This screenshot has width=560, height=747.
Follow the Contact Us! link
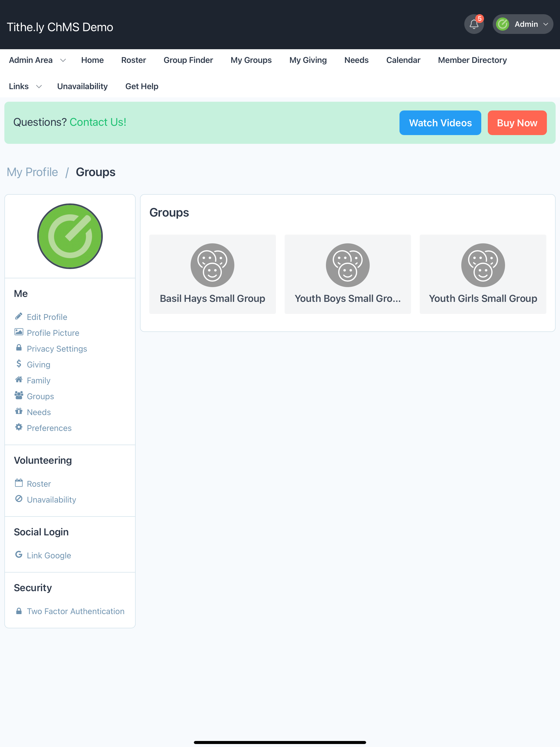[x=98, y=122]
